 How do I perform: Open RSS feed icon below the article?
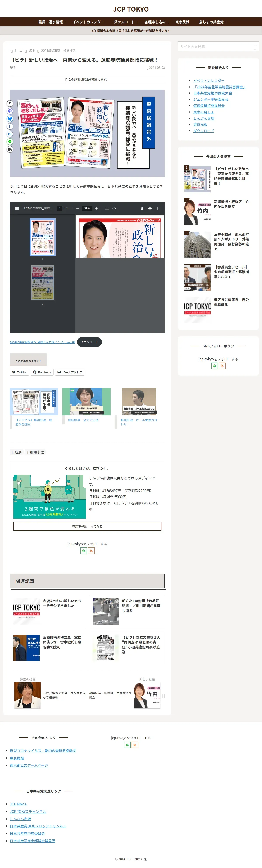[91, 551]
